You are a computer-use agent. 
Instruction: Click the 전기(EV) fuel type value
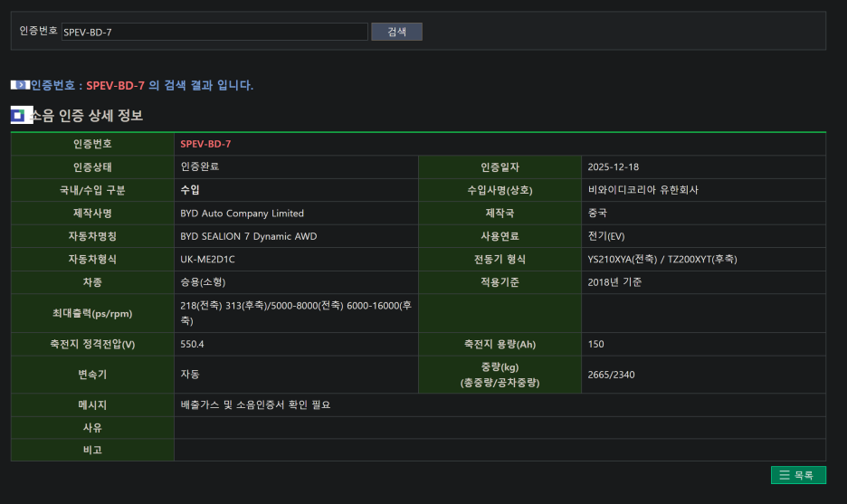(x=606, y=236)
